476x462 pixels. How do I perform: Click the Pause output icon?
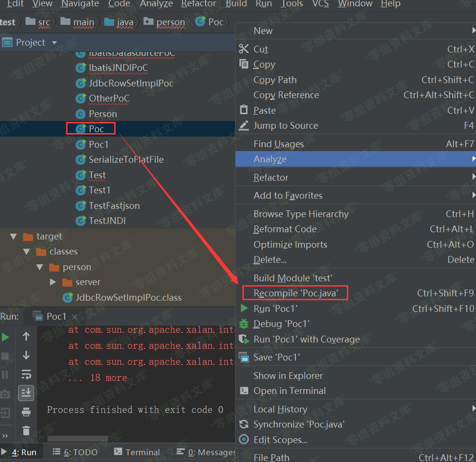pyautogui.click(x=5, y=375)
